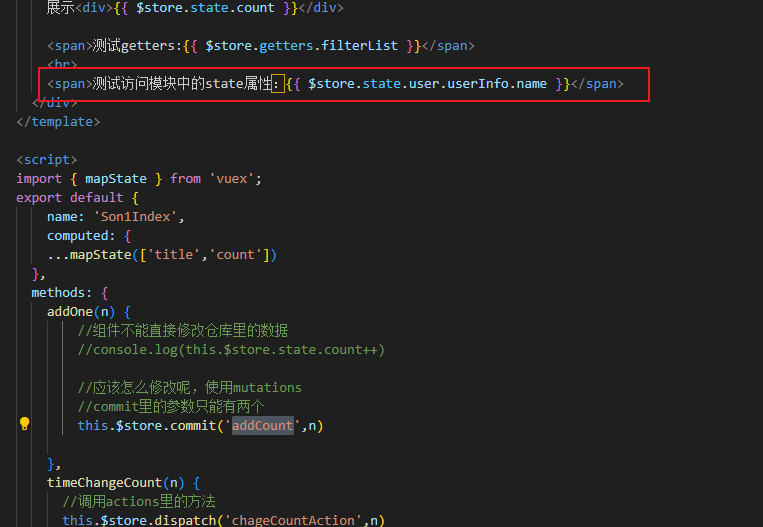Click the closing template tag

coord(58,122)
